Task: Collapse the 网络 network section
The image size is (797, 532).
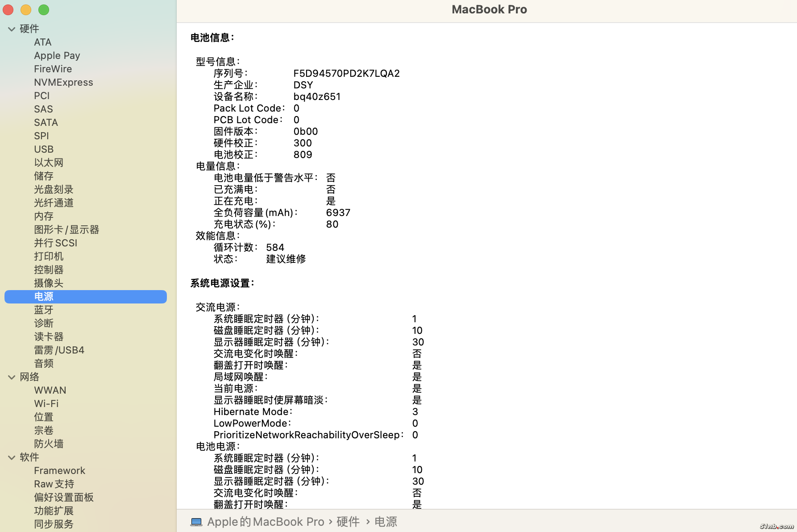Action: pos(12,377)
